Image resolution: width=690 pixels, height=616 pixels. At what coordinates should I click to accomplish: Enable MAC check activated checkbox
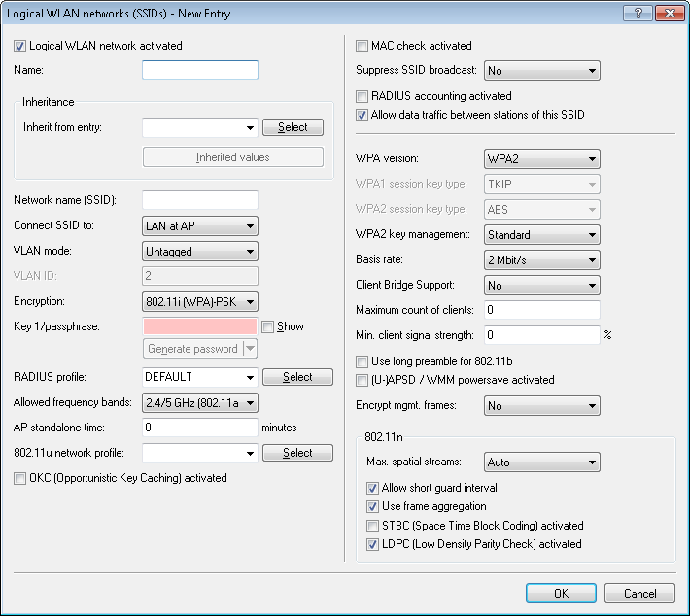pyautogui.click(x=362, y=46)
